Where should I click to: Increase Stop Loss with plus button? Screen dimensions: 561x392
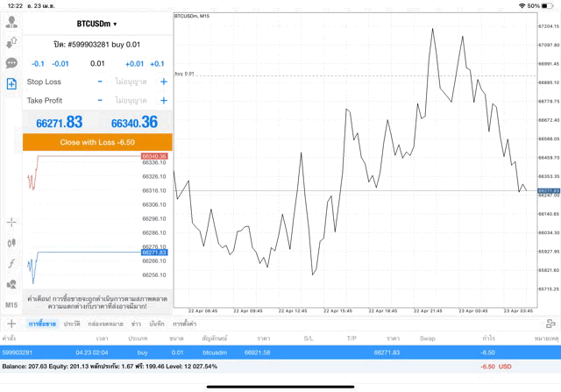(163, 82)
